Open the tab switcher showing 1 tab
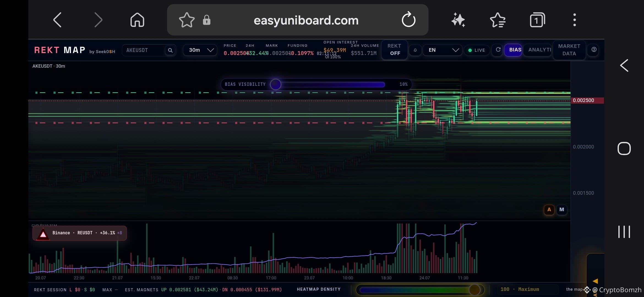Screen dimensions: 644x297 coord(537,20)
